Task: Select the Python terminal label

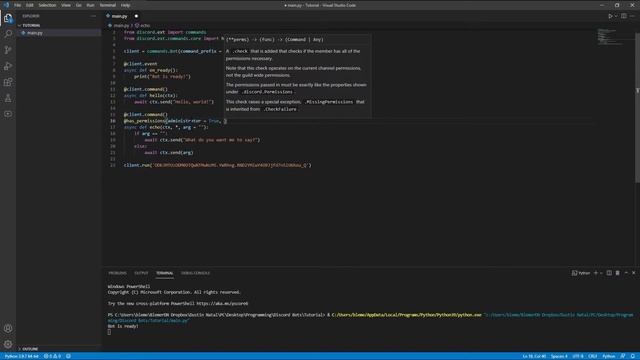Action: coord(581,273)
